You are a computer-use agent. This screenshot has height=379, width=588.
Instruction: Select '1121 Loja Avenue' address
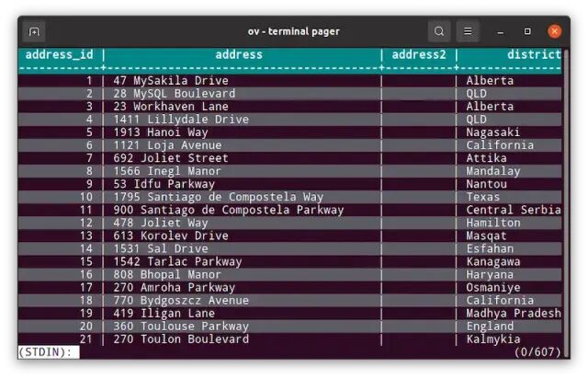pyautogui.click(x=167, y=145)
